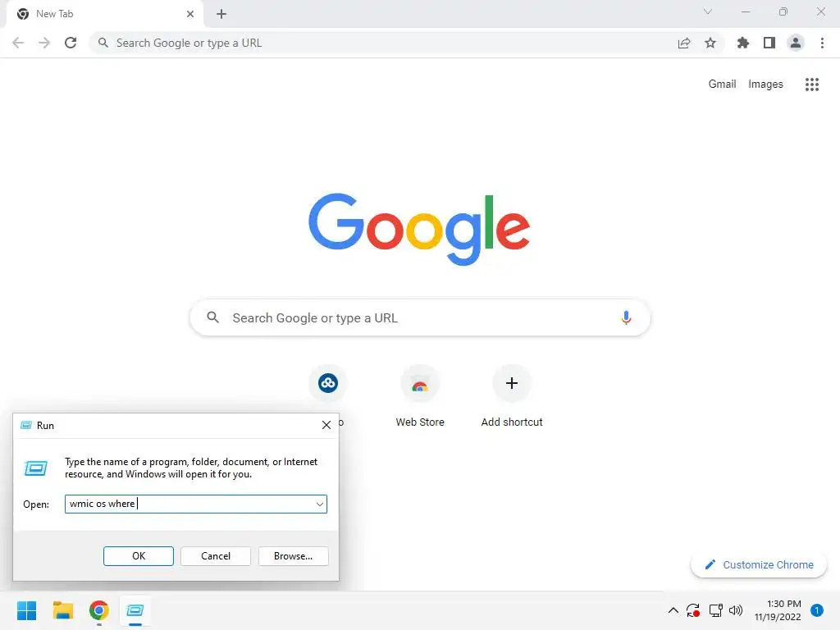
Task: Click OK in the Run dialog
Action: click(x=139, y=556)
